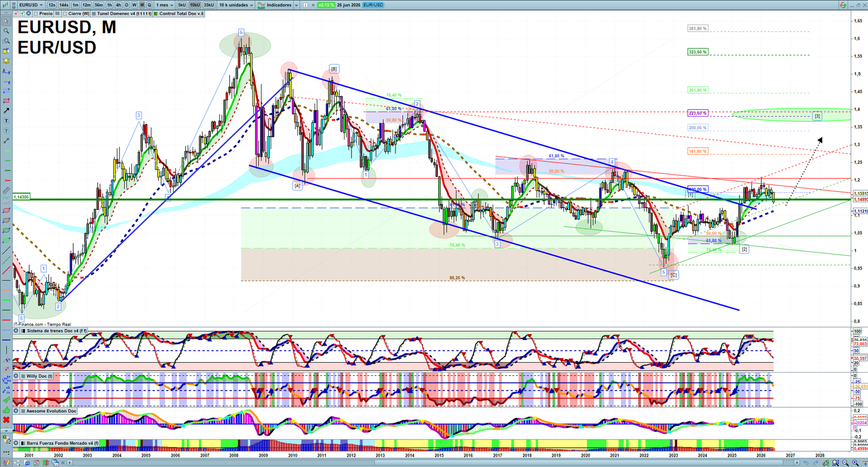This screenshot has width=868, height=467.
Task: Open Willy Doc (t) indicator settings
Action: [x=40, y=376]
